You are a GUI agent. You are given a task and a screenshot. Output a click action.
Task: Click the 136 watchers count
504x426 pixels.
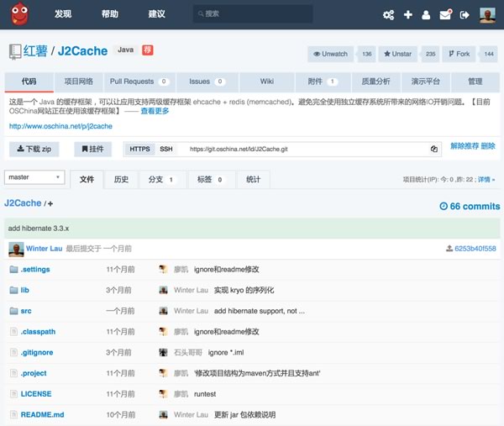[367, 54]
